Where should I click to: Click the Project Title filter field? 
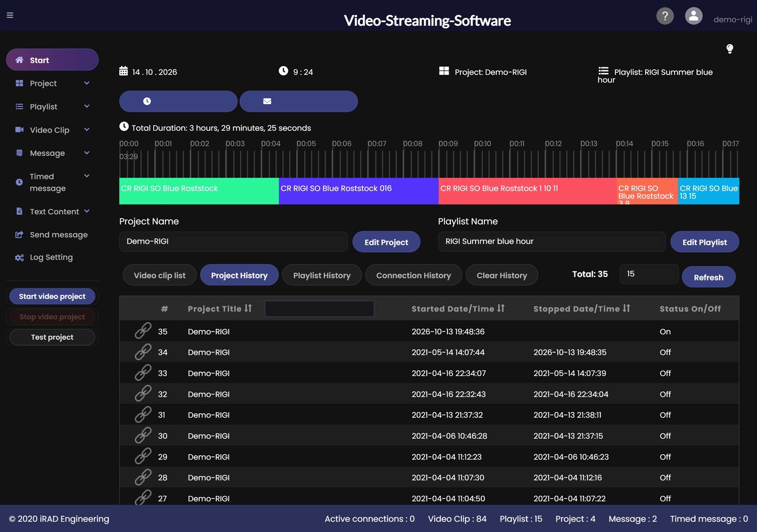coord(319,309)
